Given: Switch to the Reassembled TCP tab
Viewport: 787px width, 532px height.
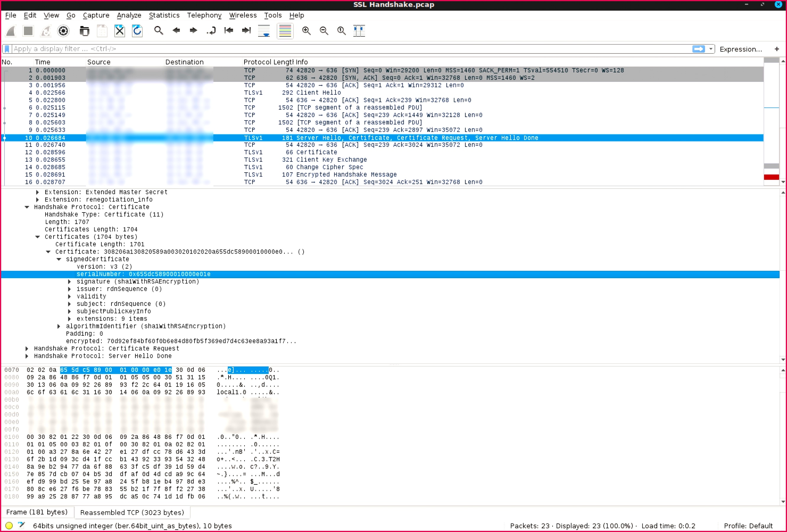Looking at the screenshot, I should pos(132,512).
